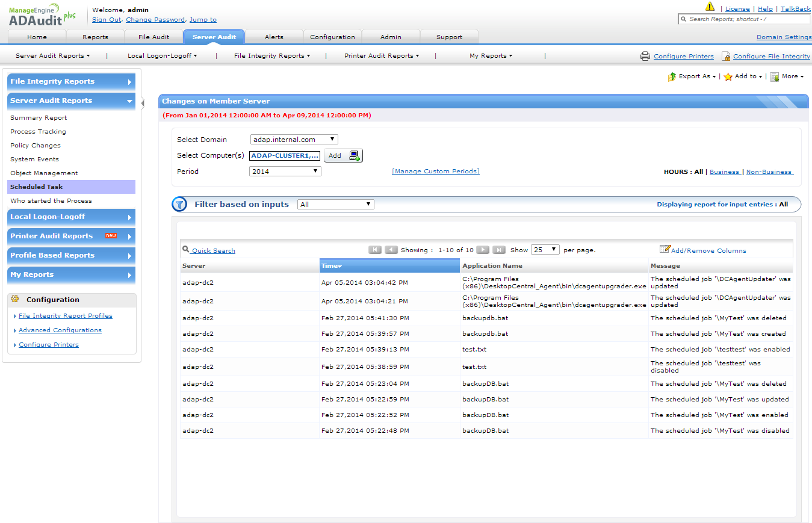
Task: Click the magnifier icon in Search Reports box
Action: click(x=684, y=19)
